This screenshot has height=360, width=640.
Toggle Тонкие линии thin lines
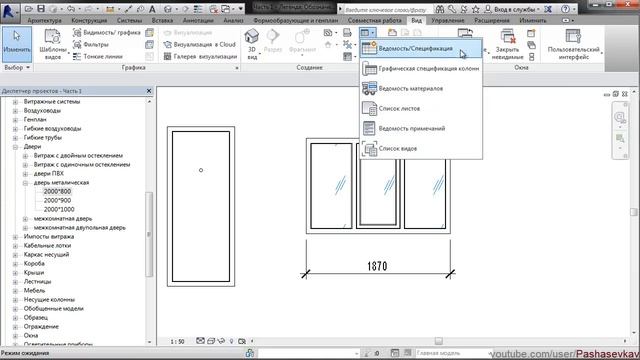(98, 57)
